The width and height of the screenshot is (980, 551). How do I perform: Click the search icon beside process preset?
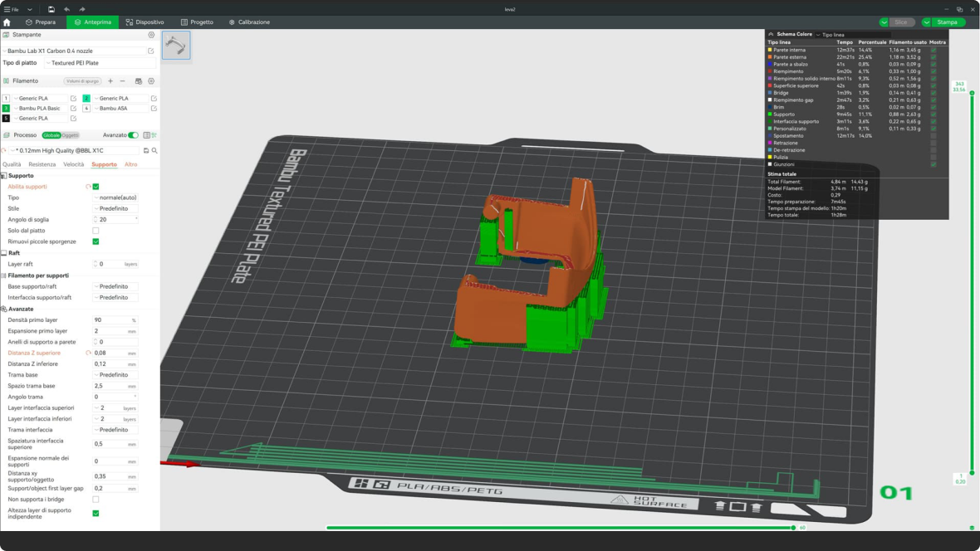pyautogui.click(x=154, y=151)
